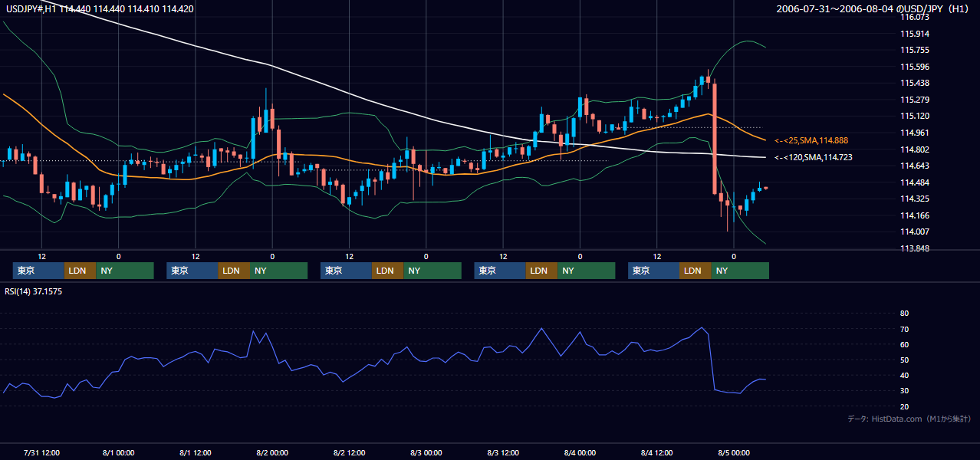Click the 115.755 price axis label
This screenshot has height=460, width=980.
tap(916, 50)
